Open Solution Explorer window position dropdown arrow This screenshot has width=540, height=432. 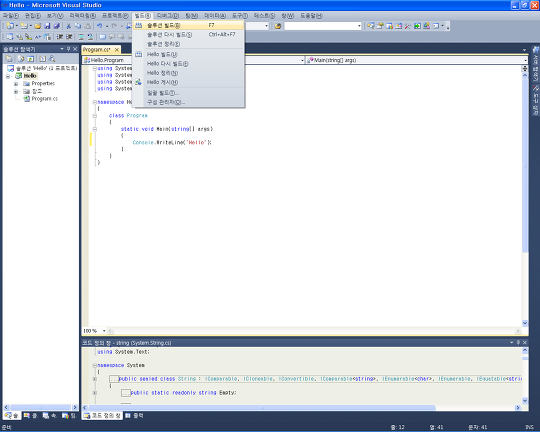[x=62, y=49]
